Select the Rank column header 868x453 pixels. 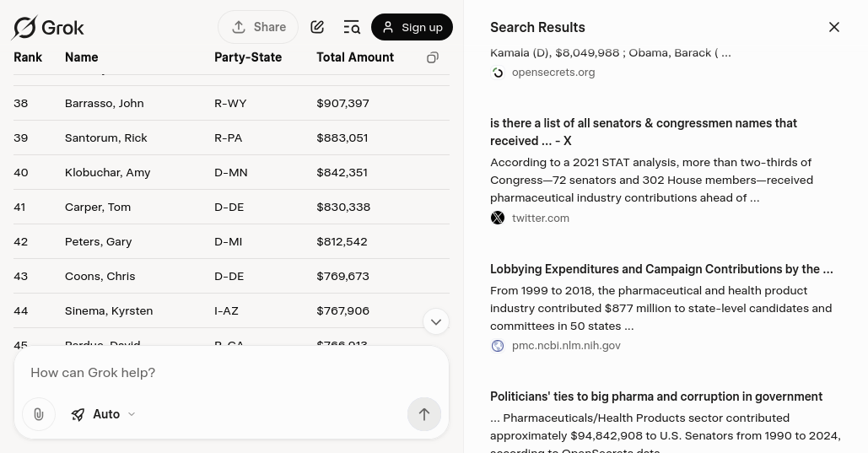[28, 57]
